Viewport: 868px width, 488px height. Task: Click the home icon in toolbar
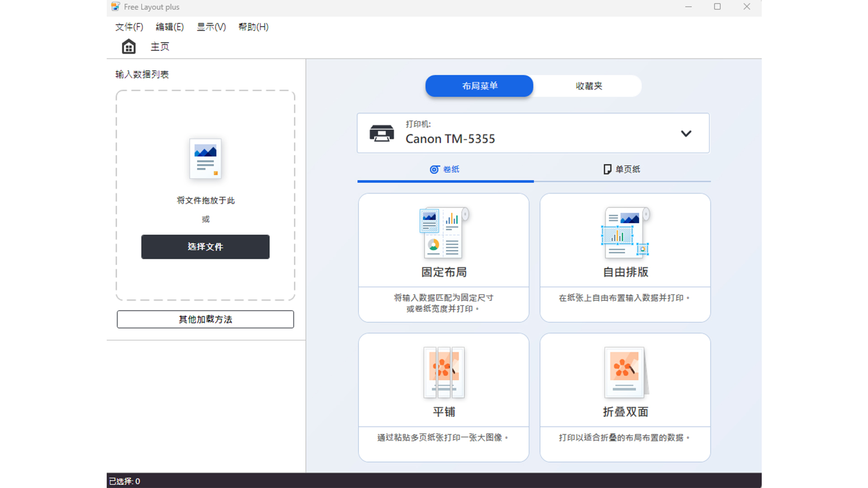point(129,47)
